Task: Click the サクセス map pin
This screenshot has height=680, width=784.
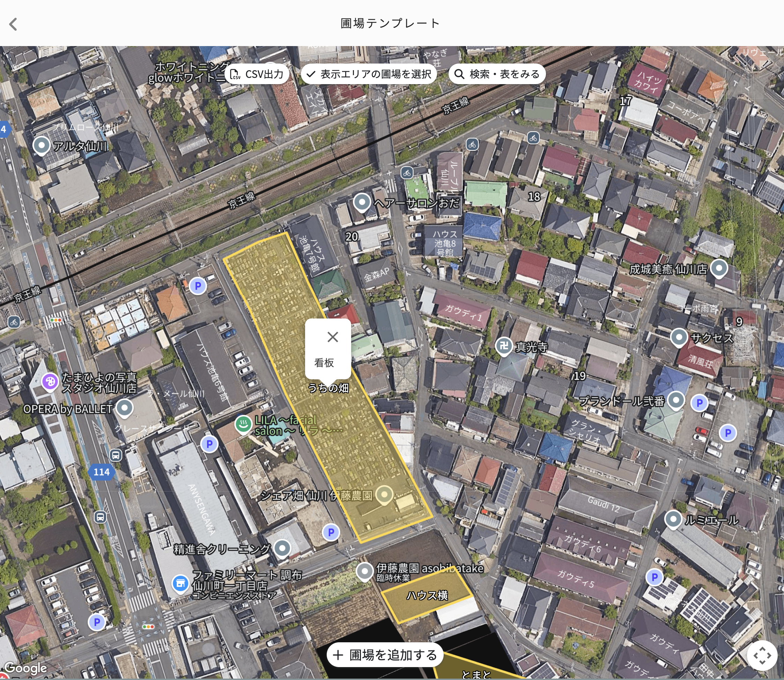Action: 679,337
